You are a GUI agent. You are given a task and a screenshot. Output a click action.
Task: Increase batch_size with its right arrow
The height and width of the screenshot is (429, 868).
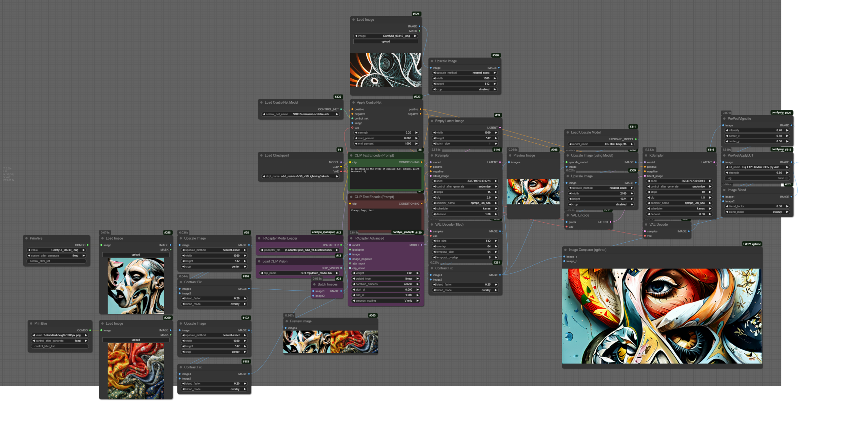(x=496, y=144)
